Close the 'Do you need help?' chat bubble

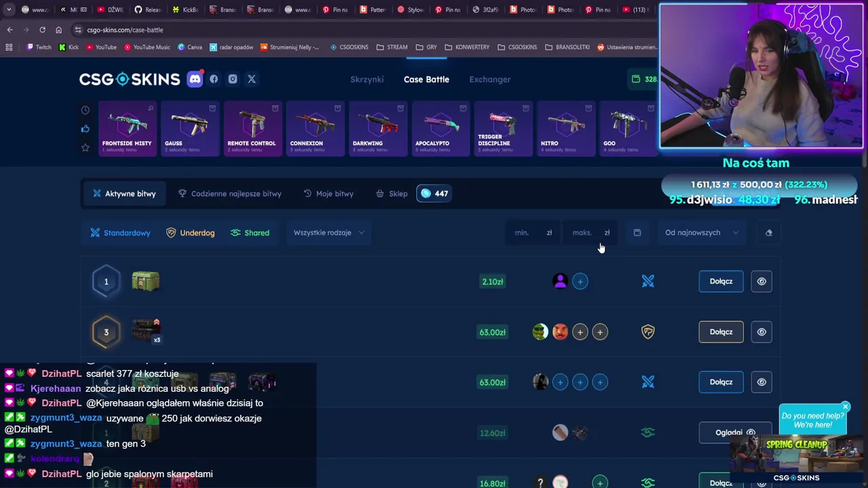click(846, 407)
